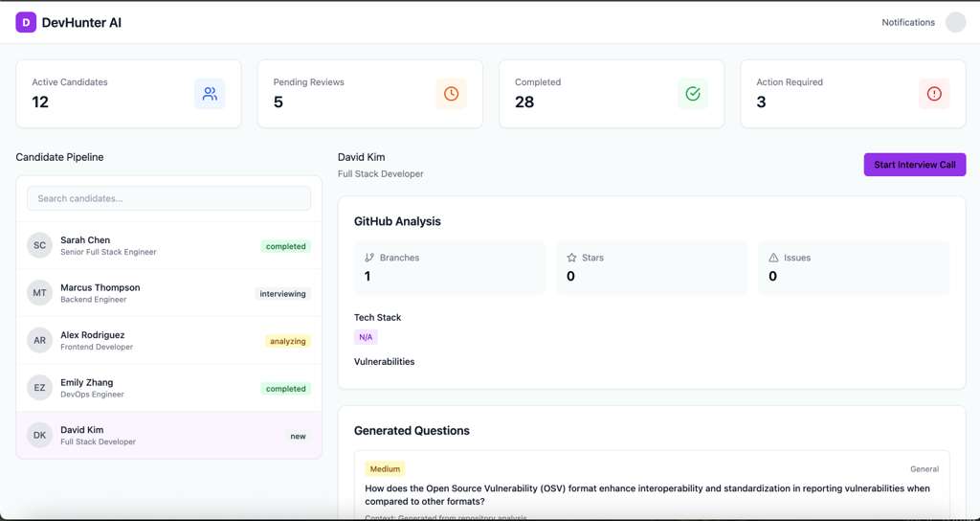Click the purple DevHunter AI logo icon

click(26, 23)
